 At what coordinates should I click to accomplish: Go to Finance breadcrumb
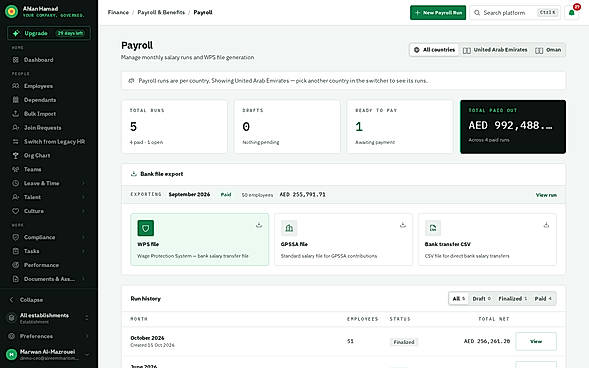click(118, 12)
